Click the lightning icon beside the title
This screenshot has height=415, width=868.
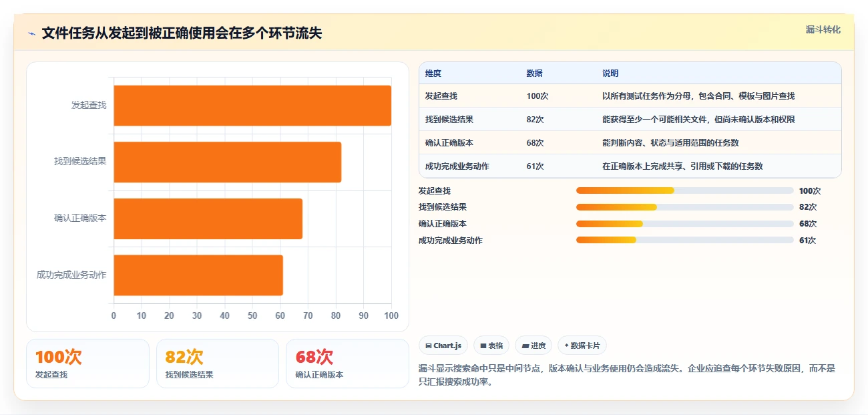[x=31, y=33]
